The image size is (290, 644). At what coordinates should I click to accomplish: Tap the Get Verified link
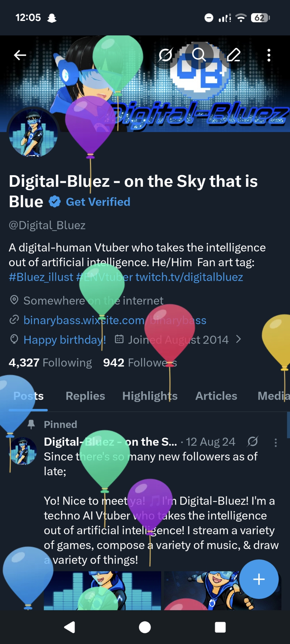(98, 202)
